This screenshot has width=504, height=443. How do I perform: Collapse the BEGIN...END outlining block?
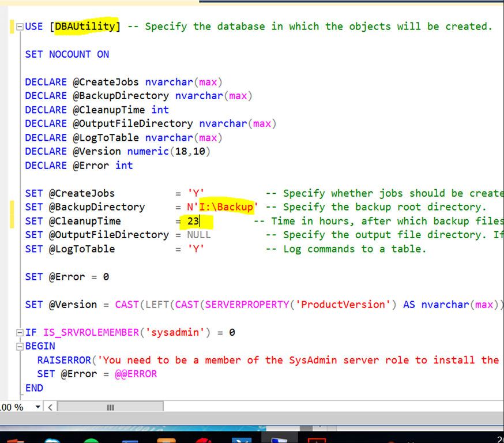coord(20,347)
